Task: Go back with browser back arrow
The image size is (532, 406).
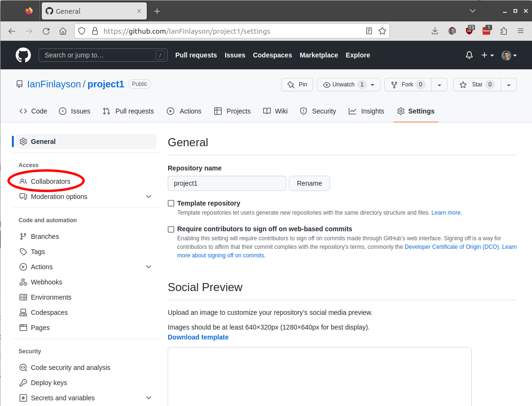Action: [x=12, y=31]
